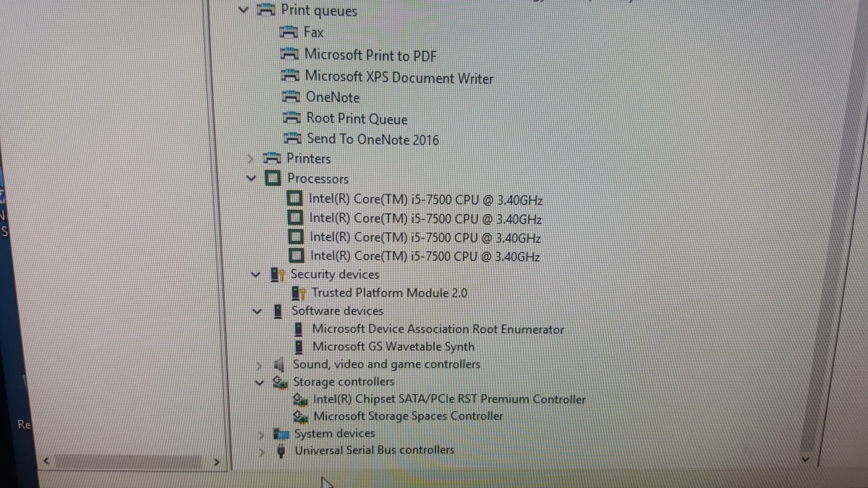Click the horizontal scrollbar right arrow

(215, 461)
